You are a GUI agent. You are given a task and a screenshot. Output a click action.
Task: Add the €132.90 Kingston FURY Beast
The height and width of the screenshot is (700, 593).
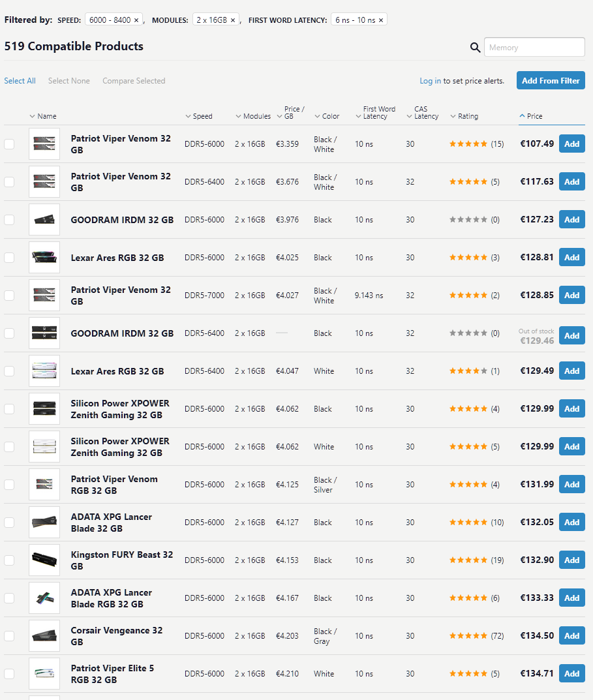[572, 560]
